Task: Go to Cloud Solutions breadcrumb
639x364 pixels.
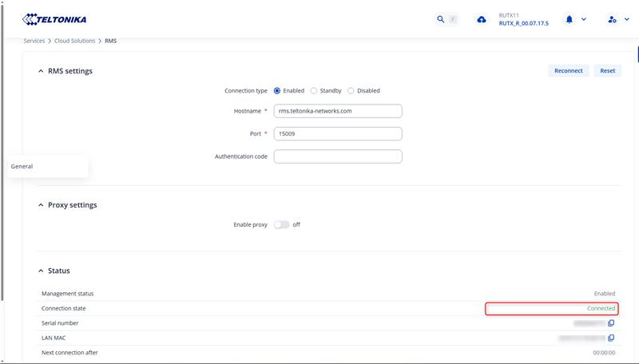Action: pyautogui.click(x=75, y=41)
